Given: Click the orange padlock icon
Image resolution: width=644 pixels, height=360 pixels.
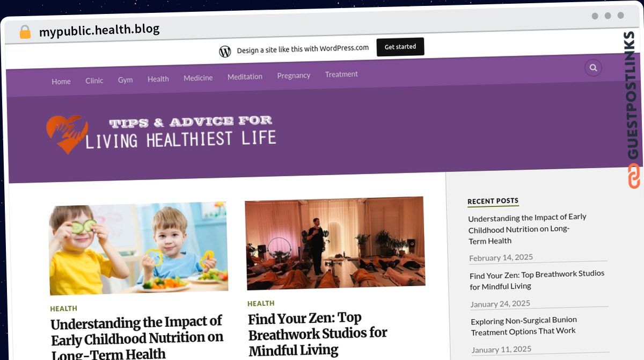Looking at the screenshot, I should [x=25, y=32].
